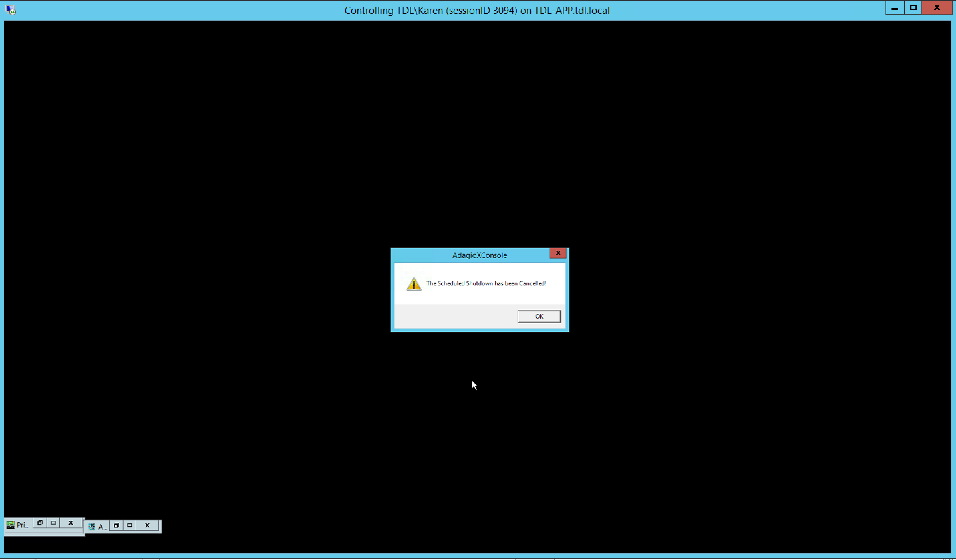Click the yellow warning triangle icon
Screen dimensions: 956x560
(413, 284)
